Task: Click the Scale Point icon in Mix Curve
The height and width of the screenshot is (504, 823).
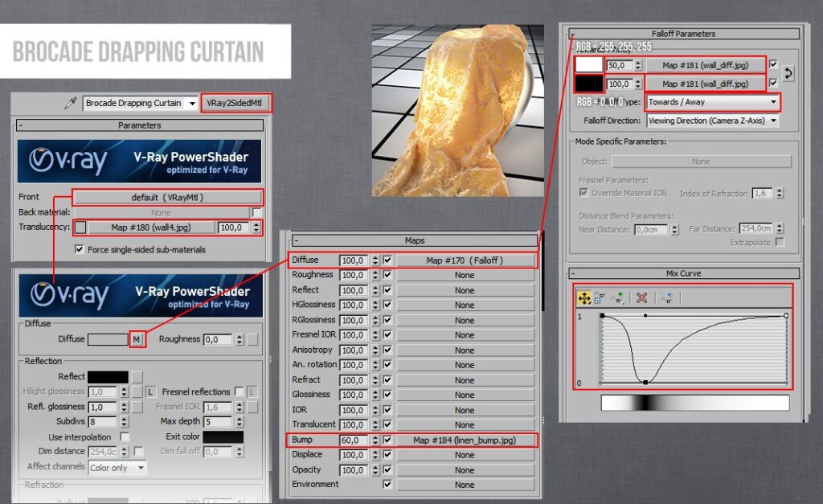Action: [600, 297]
